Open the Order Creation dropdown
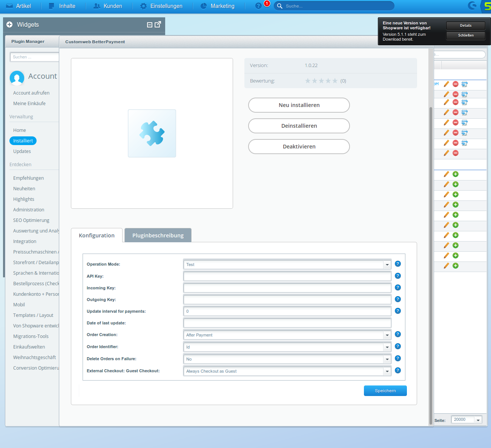This screenshot has height=448, width=491. [387, 335]
